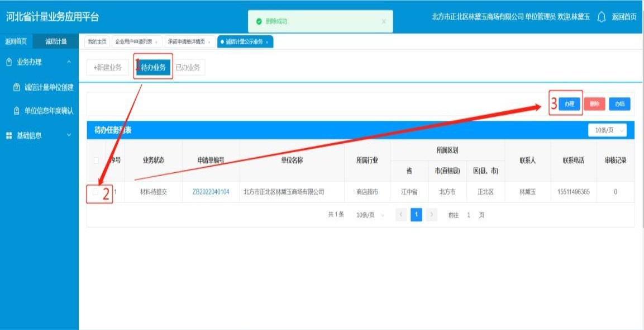
Task: Click the notification bell icon
Action: 602,17
